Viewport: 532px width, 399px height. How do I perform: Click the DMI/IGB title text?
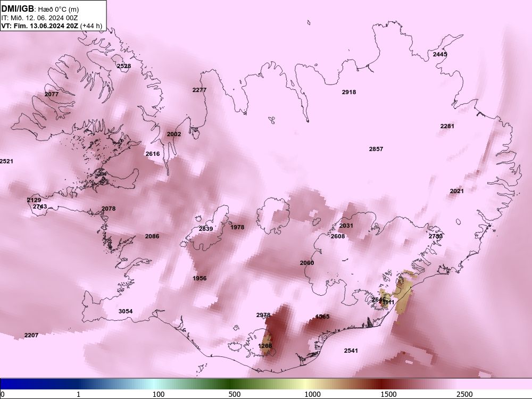tap(18, 9)
